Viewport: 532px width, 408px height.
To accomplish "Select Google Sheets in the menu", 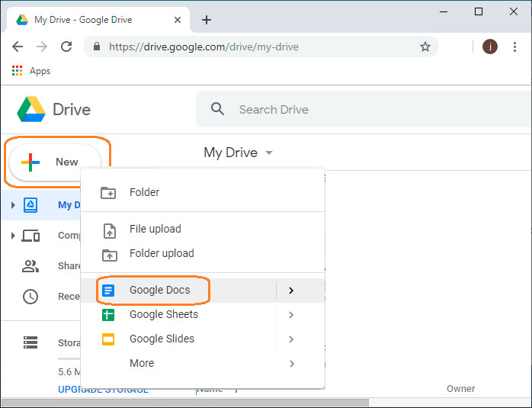I will click(203, 315).
